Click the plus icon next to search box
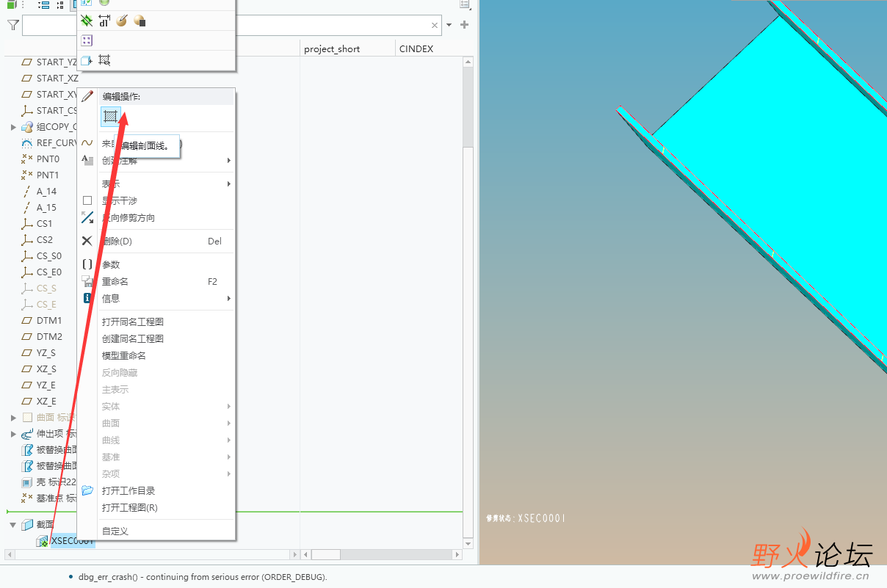The width and height of the screenshot is (887, 588). [464, 25]
